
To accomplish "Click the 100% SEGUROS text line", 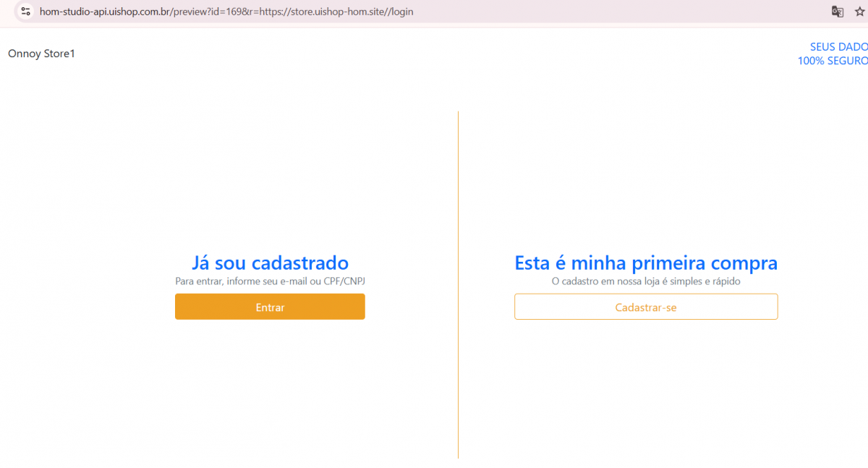I will pos(832,61).
